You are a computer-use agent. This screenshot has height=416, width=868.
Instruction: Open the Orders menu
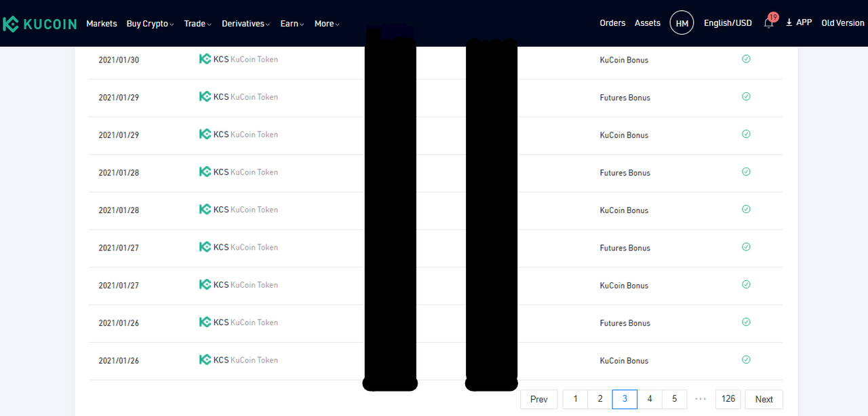(612, 23)
